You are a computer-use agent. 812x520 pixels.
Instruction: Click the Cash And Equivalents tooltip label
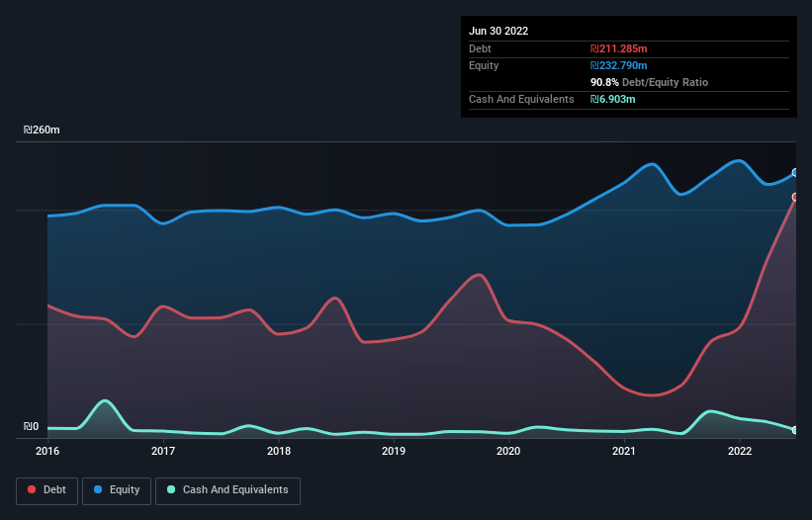(521, 99)
